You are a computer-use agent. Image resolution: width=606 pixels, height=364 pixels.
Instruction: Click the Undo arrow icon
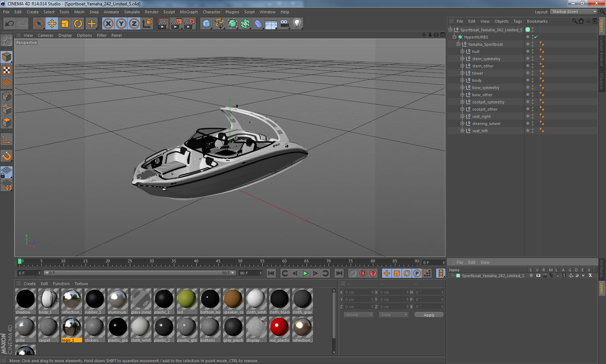[x=9, y=24]
